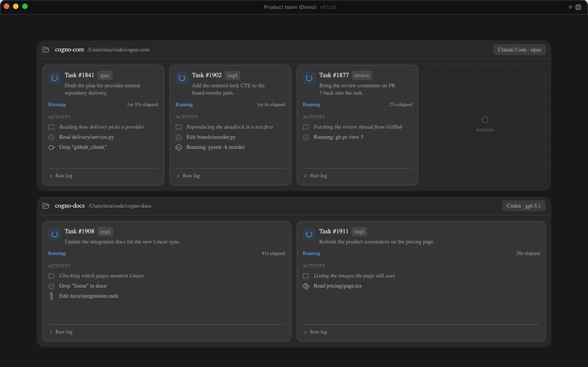588x367 pixels.
Task: Expand Raw log for Task #1877
Action: click(315, 176)
